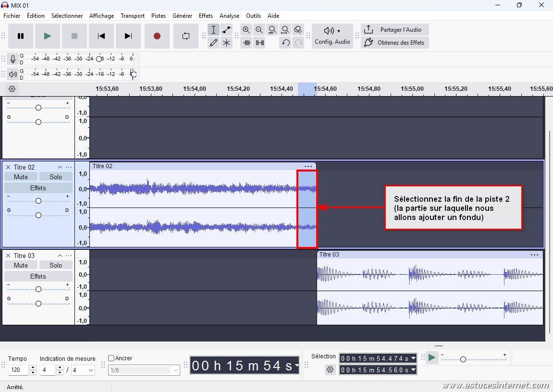Adjust the Titre 02 gain slider
Viewport: 553px width, 392px height.
(x=38, y=201)
